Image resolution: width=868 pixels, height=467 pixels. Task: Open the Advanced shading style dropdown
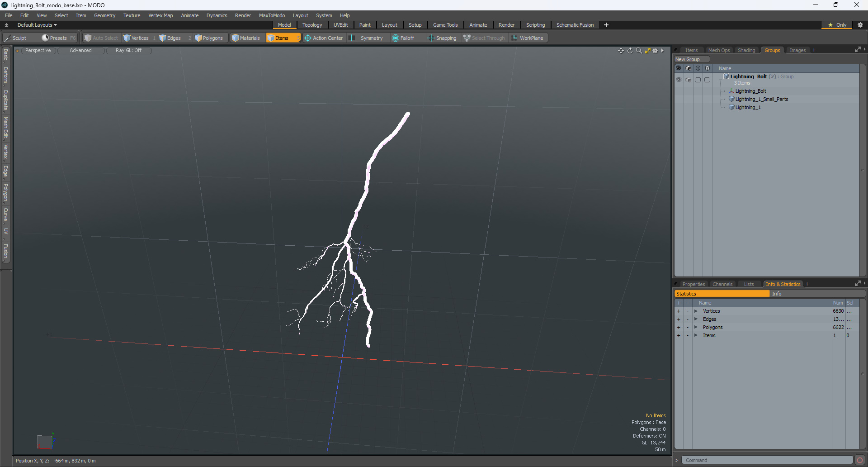[80, 50]
